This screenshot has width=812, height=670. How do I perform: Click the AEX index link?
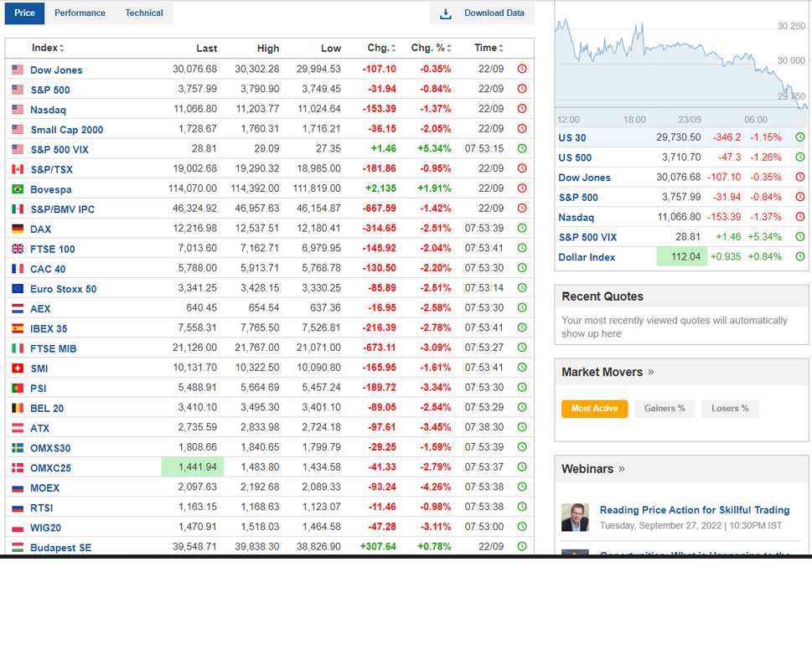click(x=40, y=309)
